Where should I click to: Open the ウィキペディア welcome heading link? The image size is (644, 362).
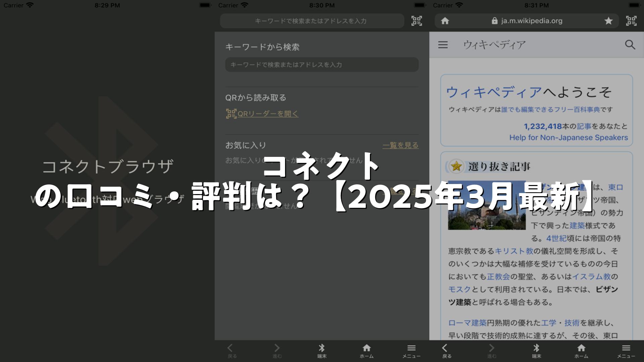click(494, 92)
